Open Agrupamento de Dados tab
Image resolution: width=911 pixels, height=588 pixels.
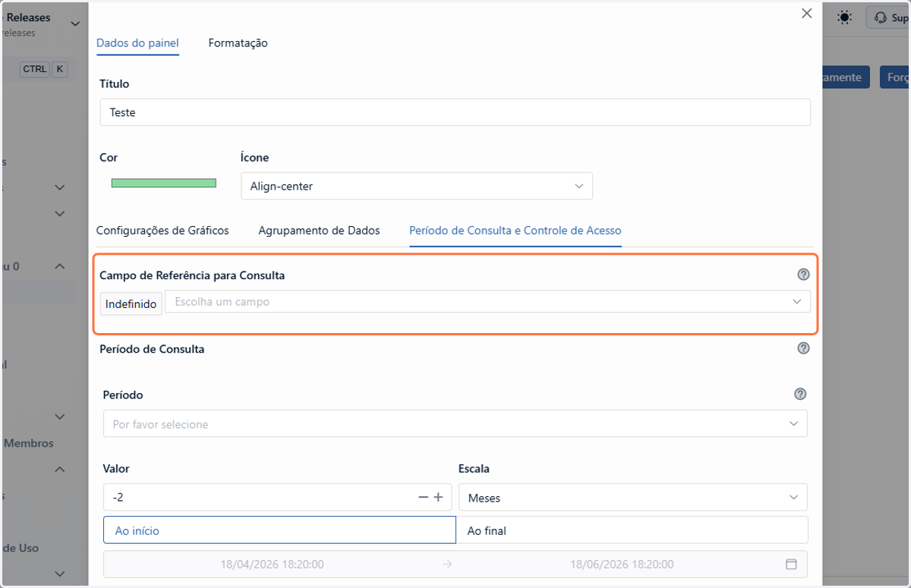(319, 230)
